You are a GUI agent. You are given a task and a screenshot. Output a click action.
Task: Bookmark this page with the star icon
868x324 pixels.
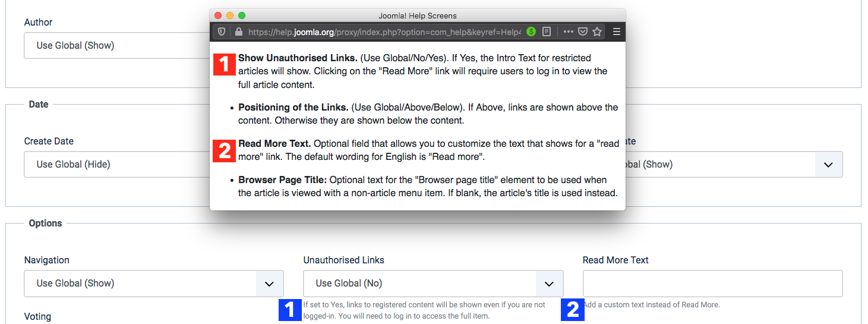597,32
